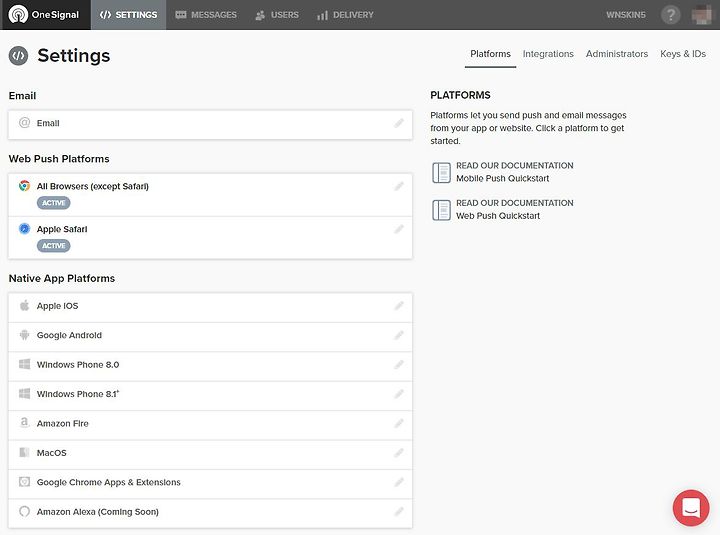Click the Chrome Apps & Extensions icon

(x=24, y=482)
